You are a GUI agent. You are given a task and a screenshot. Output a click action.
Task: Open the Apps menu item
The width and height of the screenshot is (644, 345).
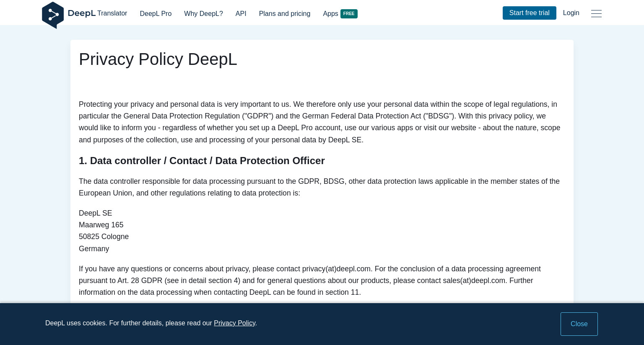click(x=330, y=14)
